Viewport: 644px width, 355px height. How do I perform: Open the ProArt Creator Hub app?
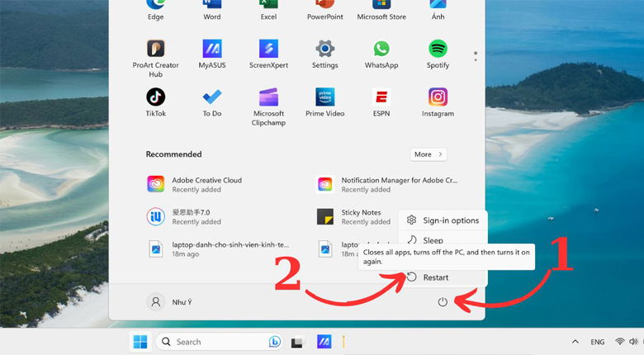click(155, 50)
